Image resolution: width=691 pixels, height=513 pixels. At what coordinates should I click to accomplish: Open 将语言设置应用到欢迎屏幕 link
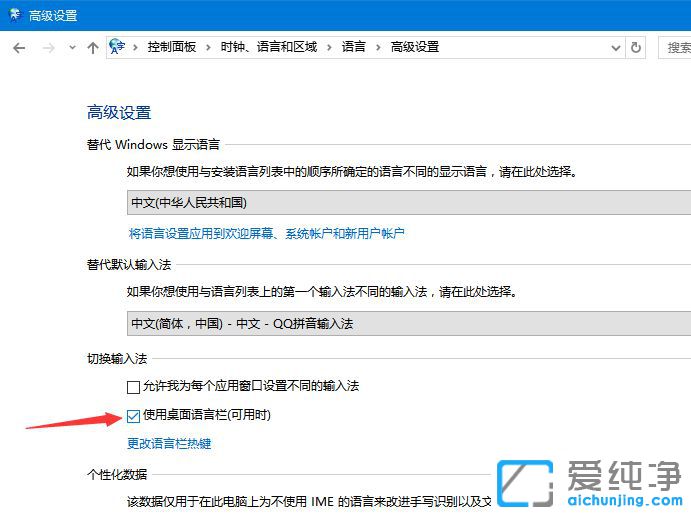coord(267,233)
